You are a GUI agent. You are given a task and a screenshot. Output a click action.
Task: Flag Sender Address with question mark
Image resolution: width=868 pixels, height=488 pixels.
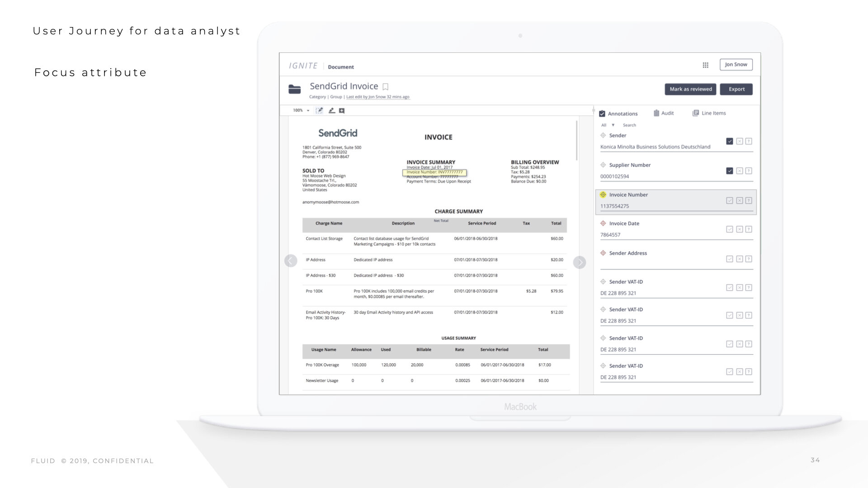(x=749, y=259)
